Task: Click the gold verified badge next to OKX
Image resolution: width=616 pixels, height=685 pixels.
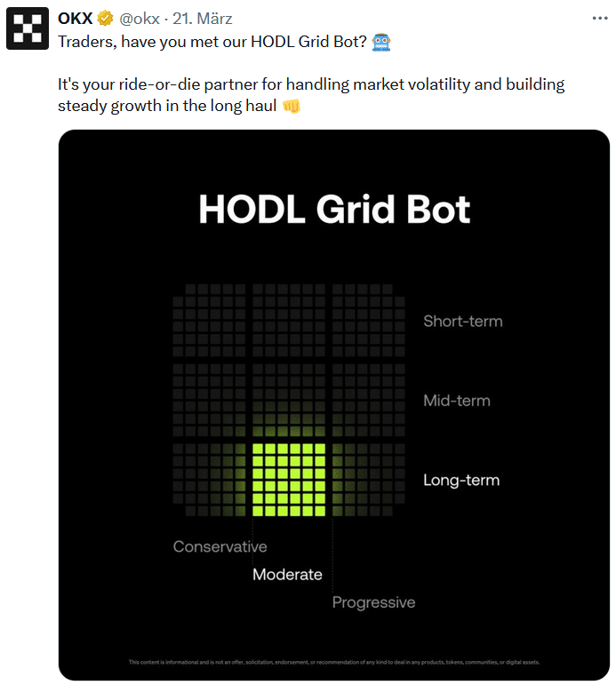Action: pyautogui.click(x=106, y=19)
